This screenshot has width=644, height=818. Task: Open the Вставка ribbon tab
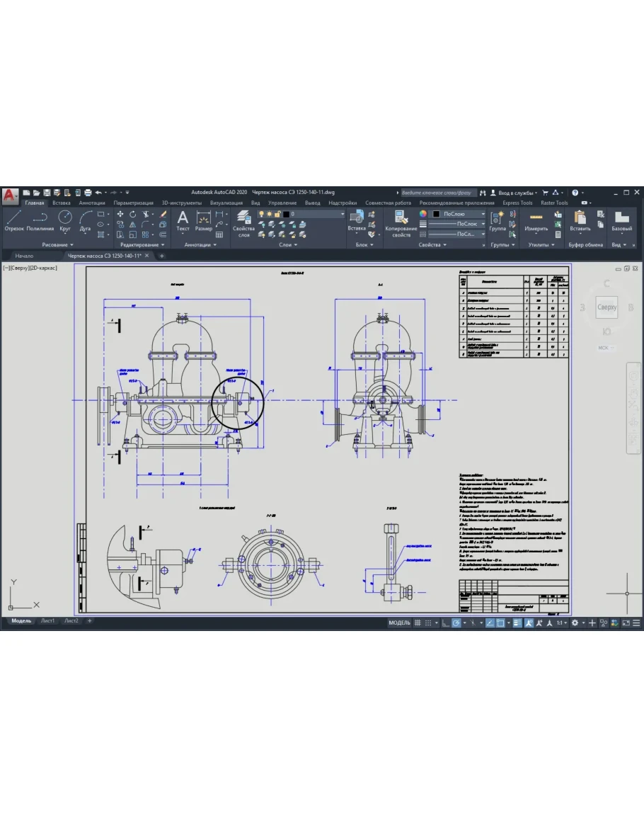[x=61, y=203]
